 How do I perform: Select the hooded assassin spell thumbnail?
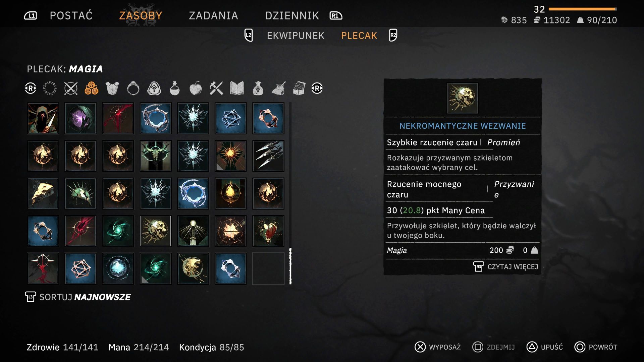pos(43,118)
